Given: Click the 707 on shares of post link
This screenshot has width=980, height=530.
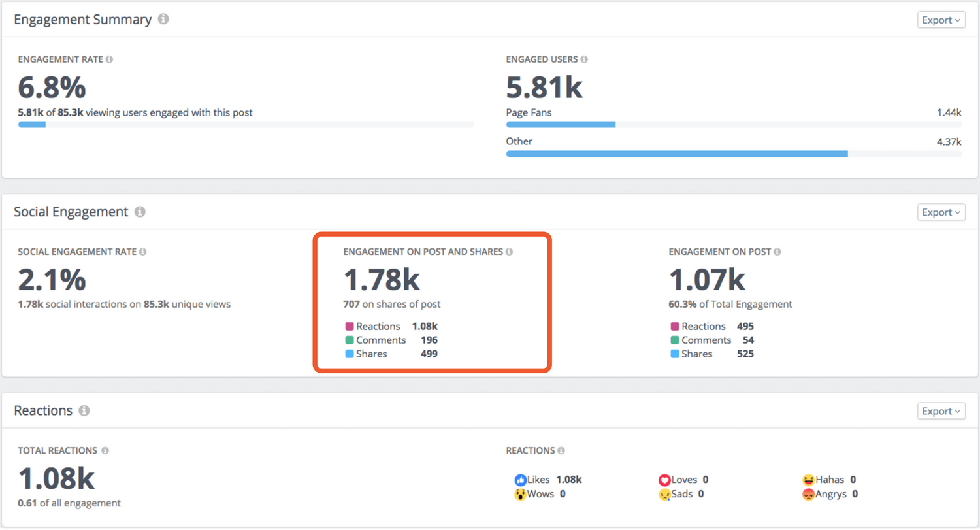Looking at the screenshot, I should tap(392, 304).
